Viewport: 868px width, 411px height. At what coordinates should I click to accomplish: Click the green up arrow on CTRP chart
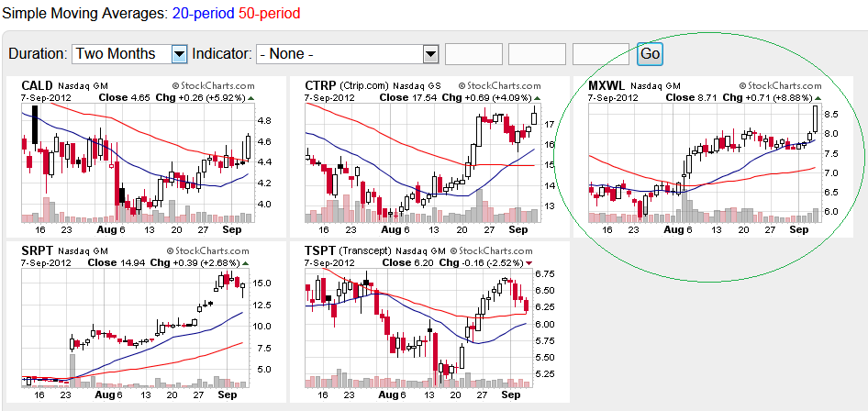pos(538,98)
